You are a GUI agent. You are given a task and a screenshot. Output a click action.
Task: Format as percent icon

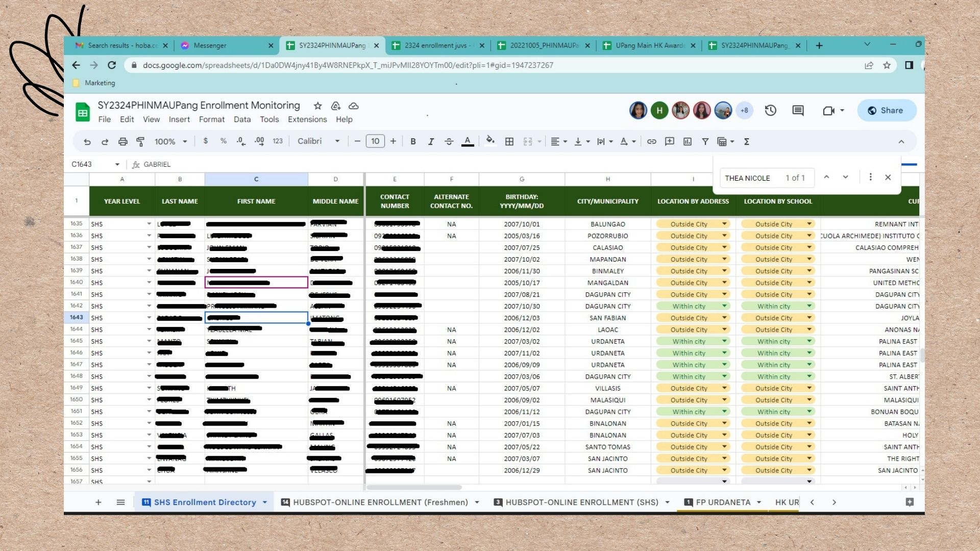[224, 141]
